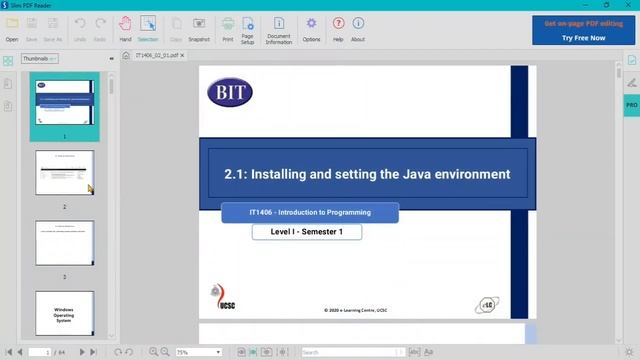The width and height of the screenshot is (640, 360).
Task: Click the pen markup icon on right sidebar
Action: (632, 83)
